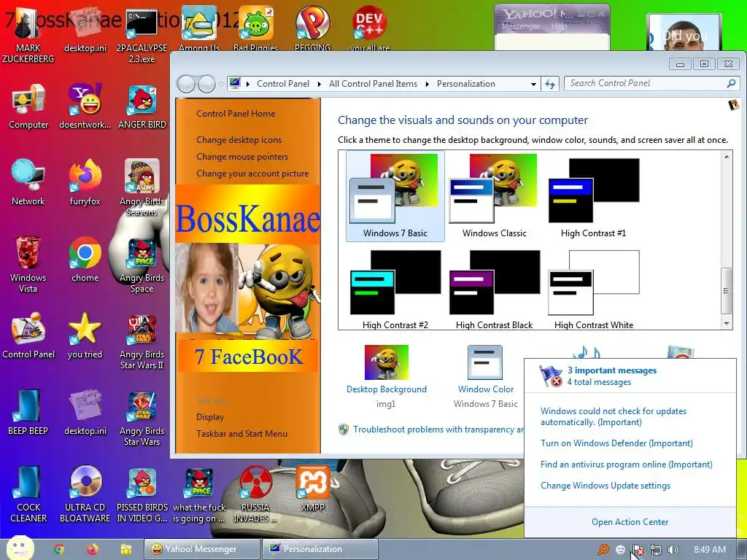Click Turn on Windows Defender message
The height and width of the screenshot is (560, 747).
pyautogui.click(x=616, y=443)
